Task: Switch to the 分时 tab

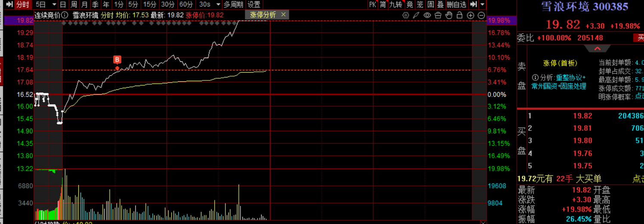Action: tap(22, 5)
